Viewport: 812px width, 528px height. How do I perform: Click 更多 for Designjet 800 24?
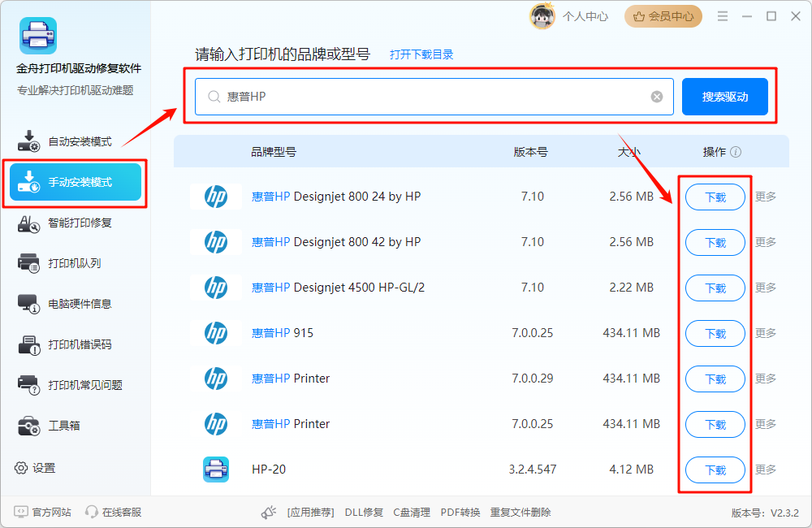coord(766,197)
